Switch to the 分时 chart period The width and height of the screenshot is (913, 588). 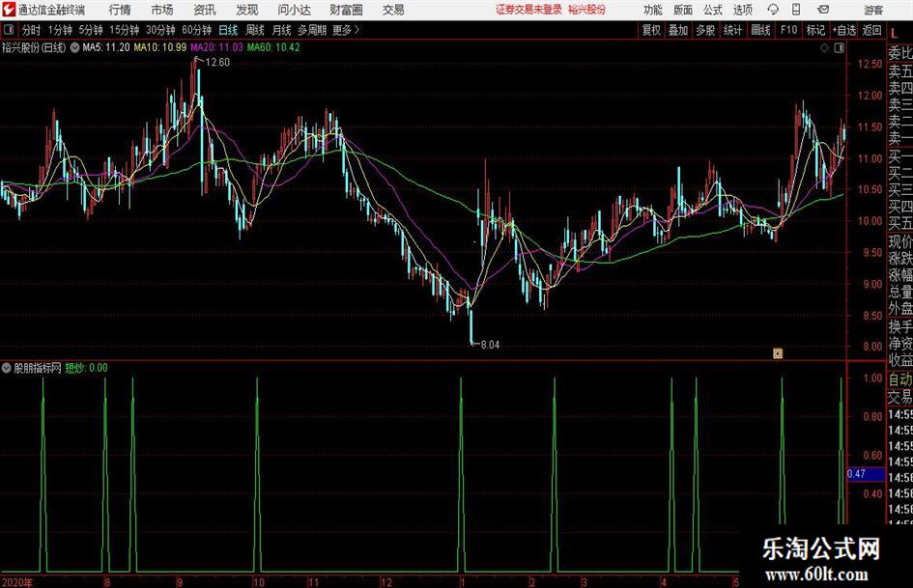click(x=31, y=30)
